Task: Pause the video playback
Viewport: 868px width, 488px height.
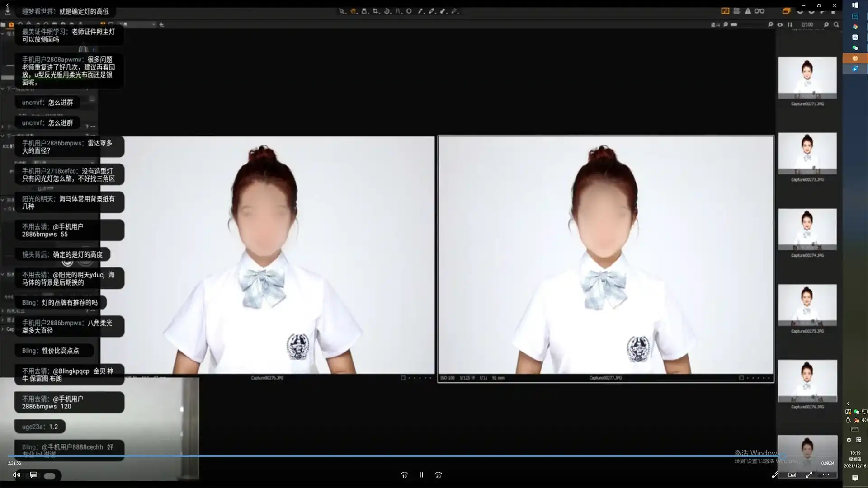Action: pyautogui.click(x=421, y=475)
